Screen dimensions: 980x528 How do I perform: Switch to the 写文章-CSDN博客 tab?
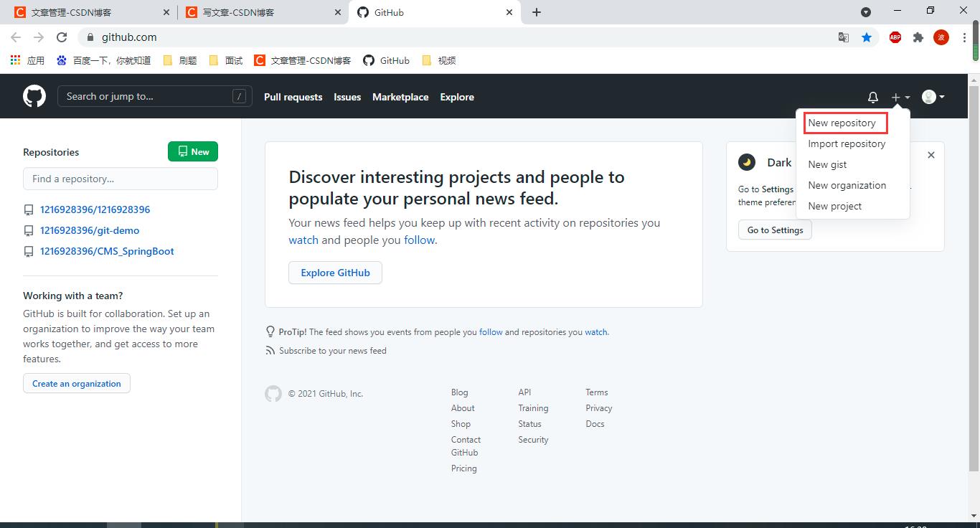(262, 12)
